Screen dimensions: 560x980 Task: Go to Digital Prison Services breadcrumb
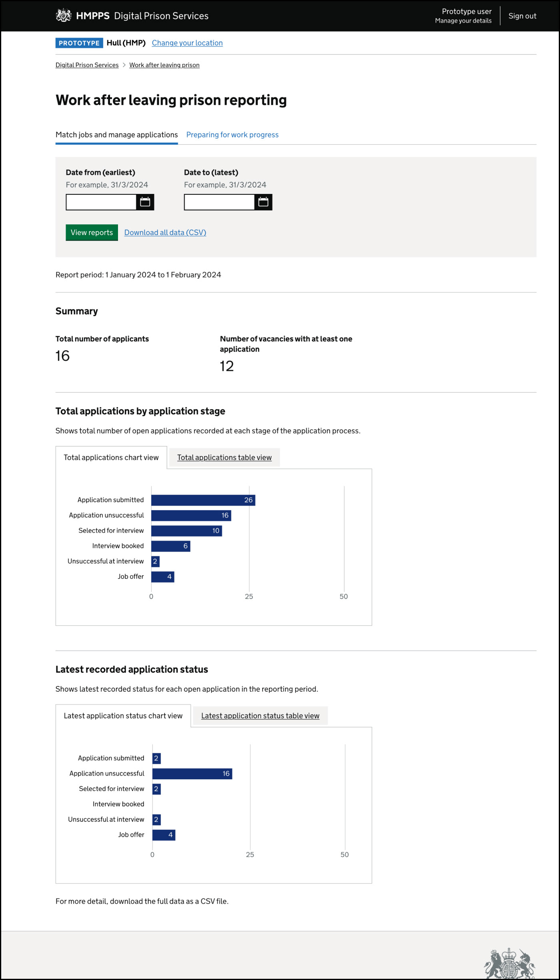87,65
